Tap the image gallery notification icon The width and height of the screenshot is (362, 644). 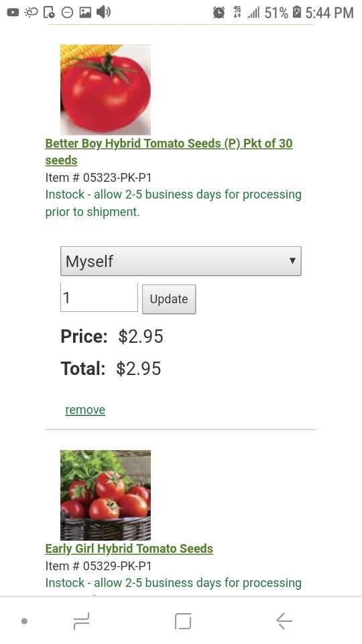click(x=85, y=12)
